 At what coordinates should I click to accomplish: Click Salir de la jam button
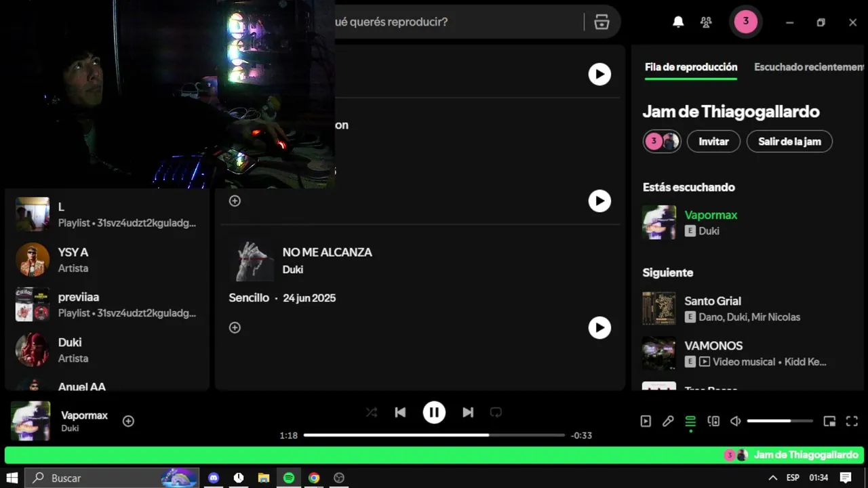pos(789,141)
